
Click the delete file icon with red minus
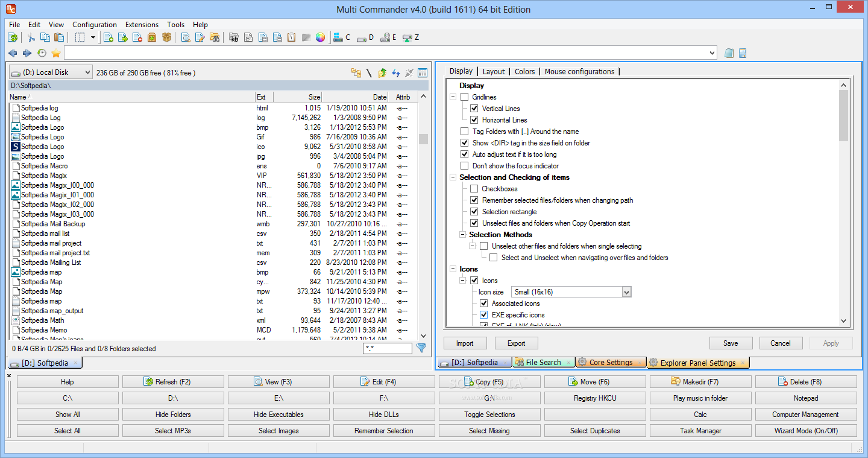point(137,37)
